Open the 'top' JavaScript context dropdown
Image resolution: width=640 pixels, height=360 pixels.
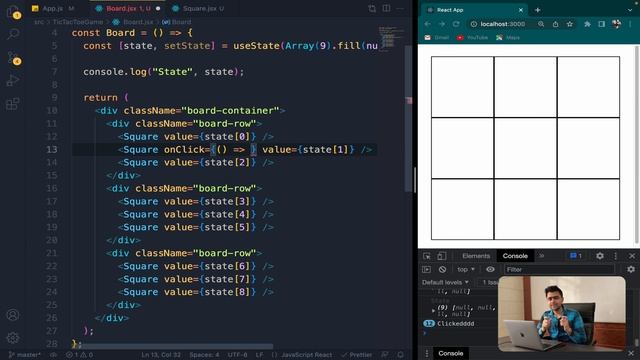click(x=466, y=269)
